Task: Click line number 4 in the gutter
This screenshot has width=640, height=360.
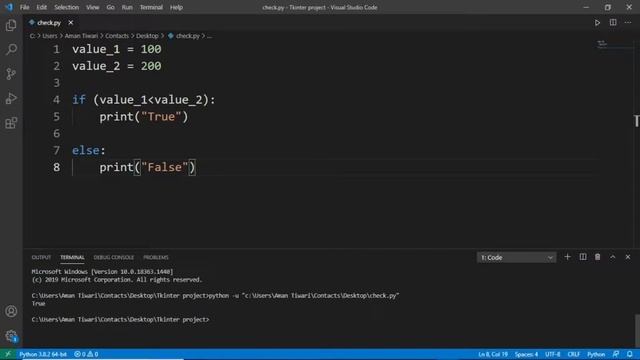Action: coord(56,100)
